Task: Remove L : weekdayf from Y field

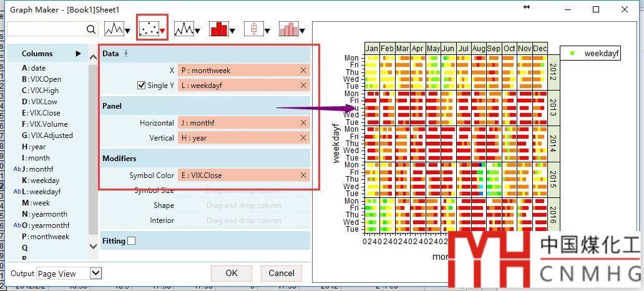Action: pyautogui.click(x=303, y=85)
